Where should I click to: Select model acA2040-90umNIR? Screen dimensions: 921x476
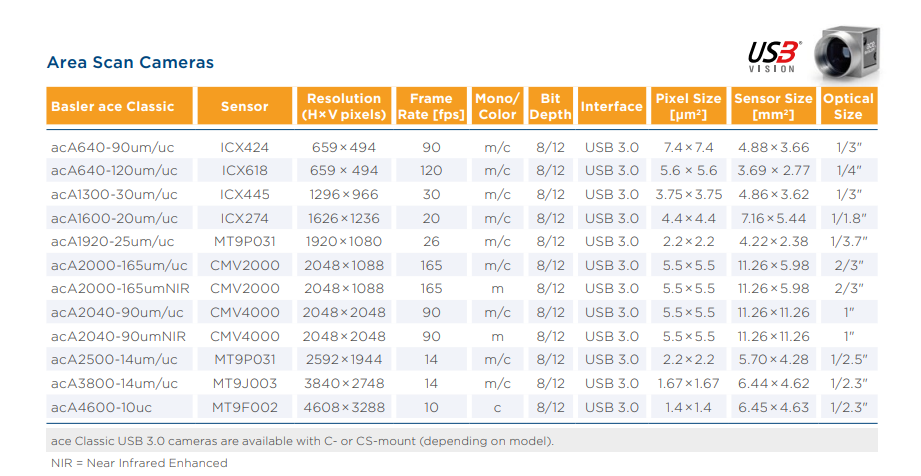[119, 336]
